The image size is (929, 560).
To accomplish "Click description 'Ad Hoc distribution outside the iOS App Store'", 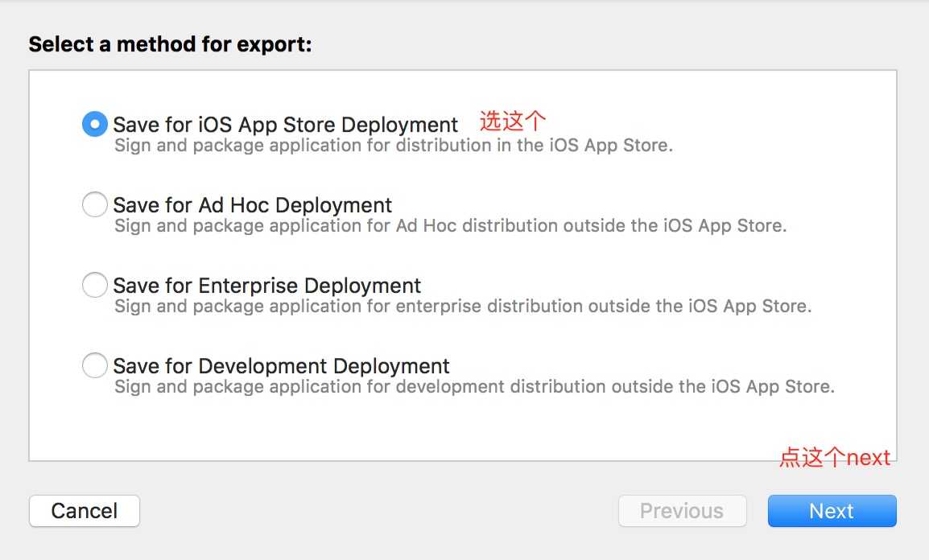I will pyautogui.click(x=591, y=226).
